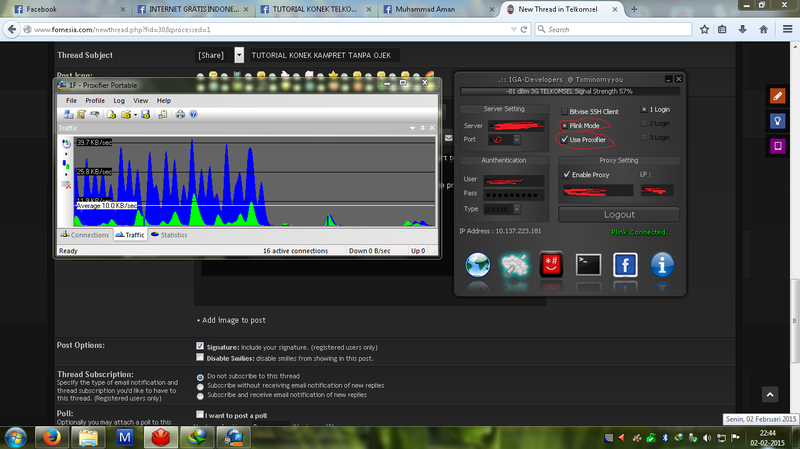Open the Help menu in Proxifier
This screenshot has width=800, height=449.
click(x=164, y=101)
